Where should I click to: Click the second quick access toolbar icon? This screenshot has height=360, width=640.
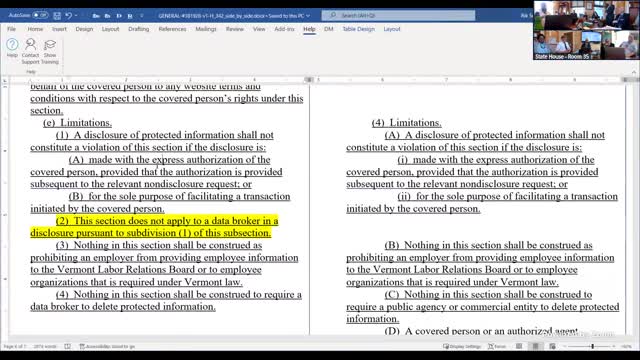click(107, 16)
